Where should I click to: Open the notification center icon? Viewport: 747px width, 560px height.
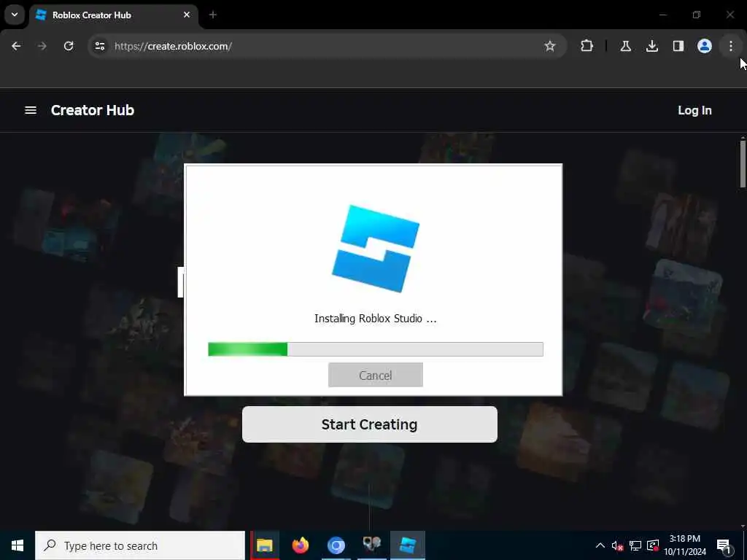(724, 546)
